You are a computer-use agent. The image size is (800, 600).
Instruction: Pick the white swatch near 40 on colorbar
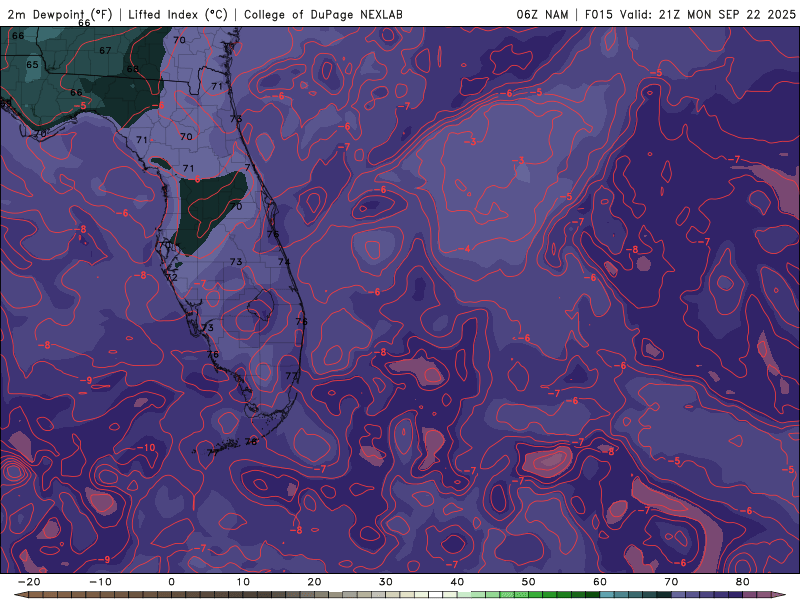pyautogui.click(x=436, y=595)
